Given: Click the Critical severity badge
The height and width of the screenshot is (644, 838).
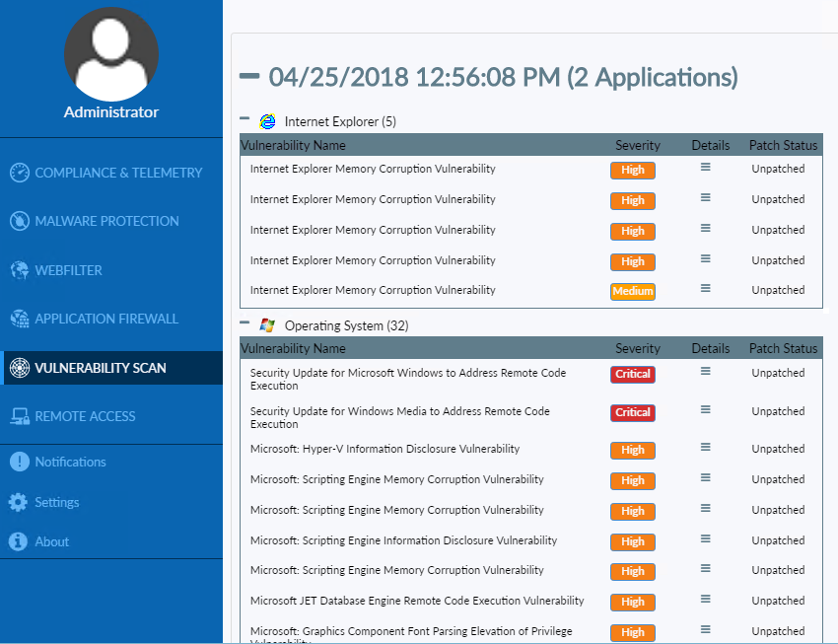Looking at the screenshot, I should [632, 374].
